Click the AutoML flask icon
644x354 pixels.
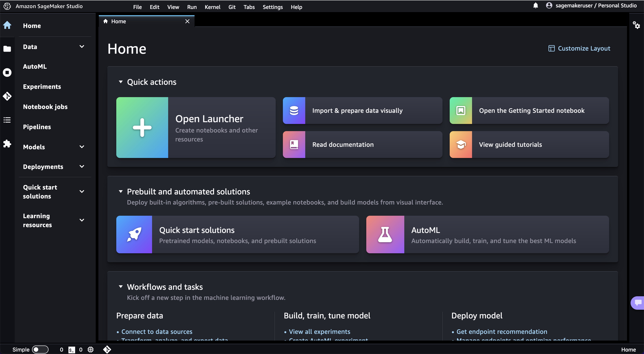385,235
